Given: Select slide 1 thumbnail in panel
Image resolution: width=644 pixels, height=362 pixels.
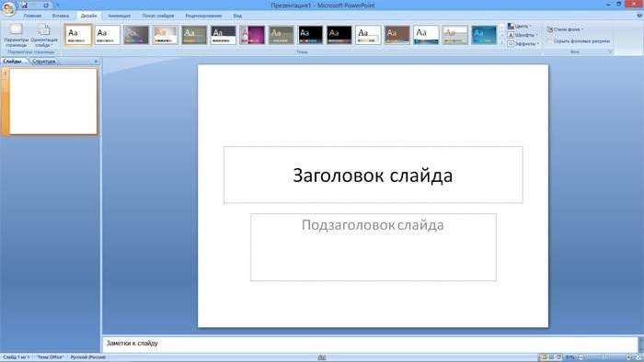Looking at the screenshot, I should pos(53,101).
